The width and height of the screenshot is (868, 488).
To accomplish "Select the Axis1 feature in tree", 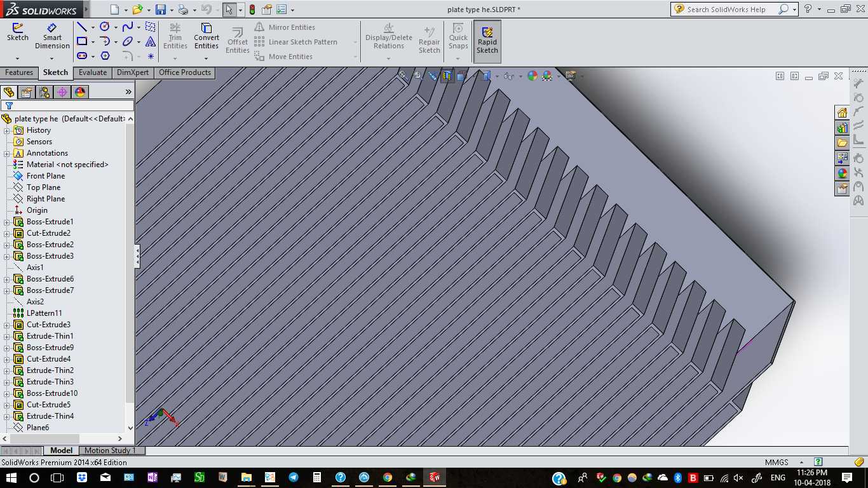I will tap(35, 268).
